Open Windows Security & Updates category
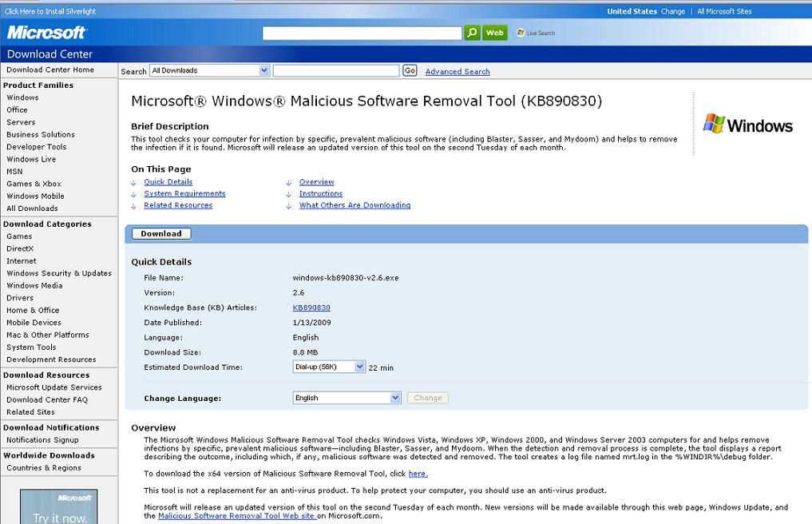Screen dimensions: 812x524 click(59, 273)
